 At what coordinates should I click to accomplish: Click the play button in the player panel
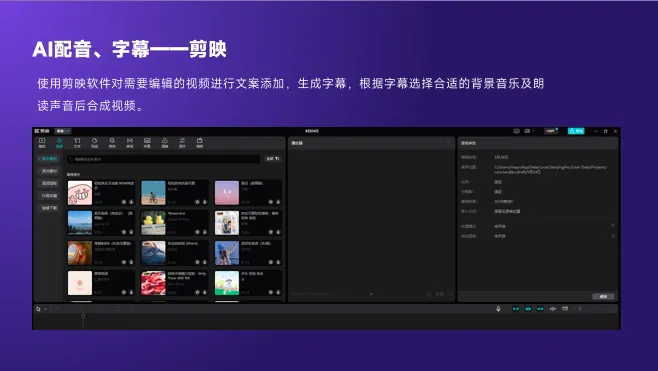tap(371, 294)
